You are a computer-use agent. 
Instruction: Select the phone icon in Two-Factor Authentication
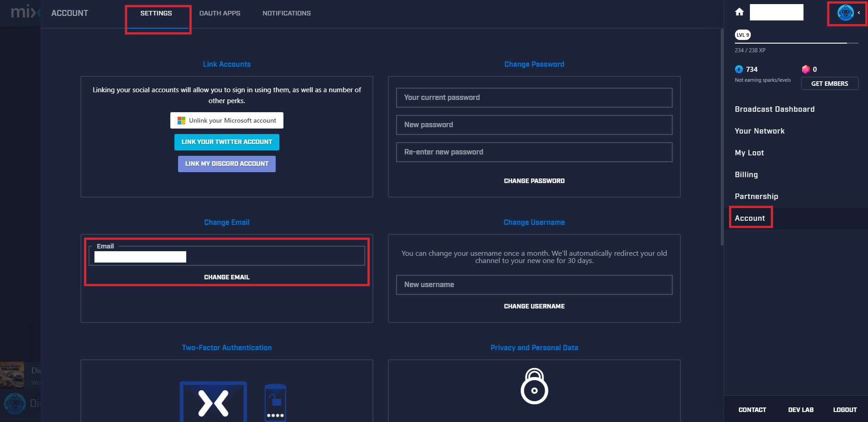pyautogui.click(x=275, y=402)
